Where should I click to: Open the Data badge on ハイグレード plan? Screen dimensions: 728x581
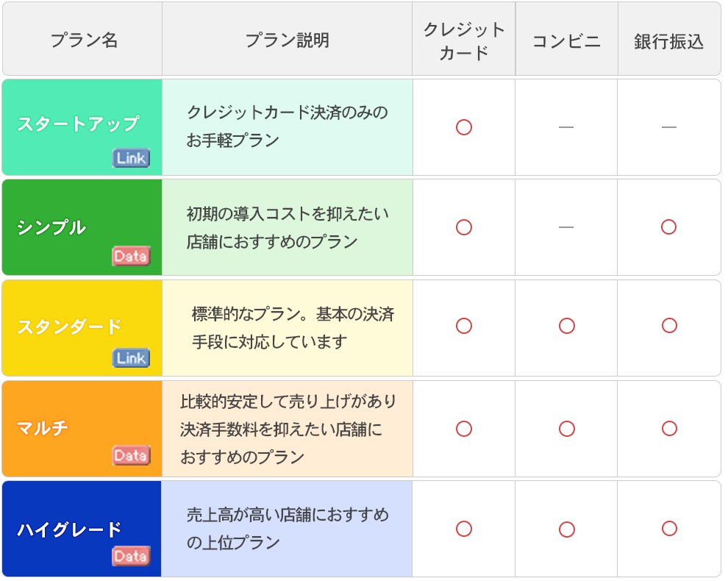tap(131, 557)
